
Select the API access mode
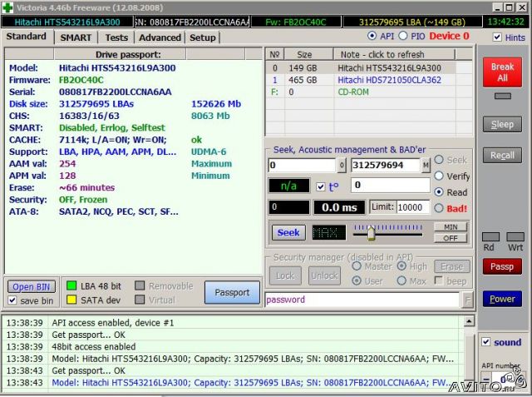(372, 36)
